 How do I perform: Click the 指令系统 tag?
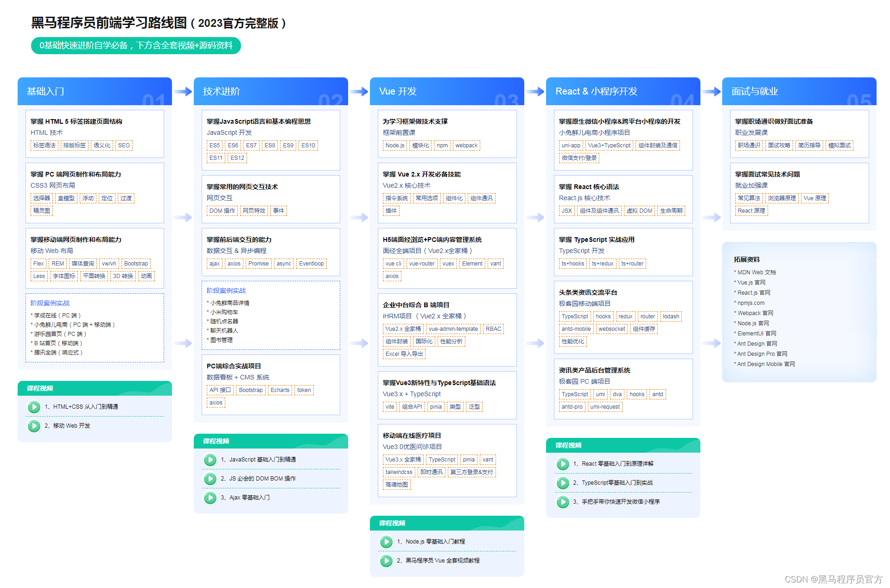pos(397,198)
